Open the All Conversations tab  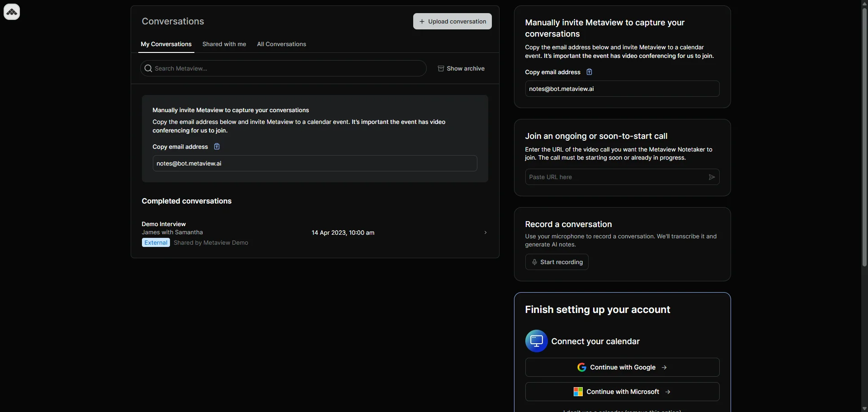282,44
